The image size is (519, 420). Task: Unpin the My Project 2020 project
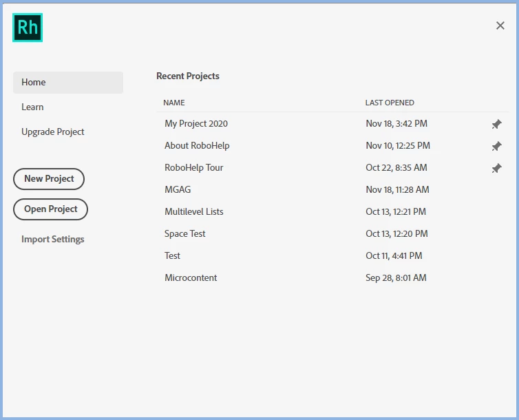(x=496, y=124)
